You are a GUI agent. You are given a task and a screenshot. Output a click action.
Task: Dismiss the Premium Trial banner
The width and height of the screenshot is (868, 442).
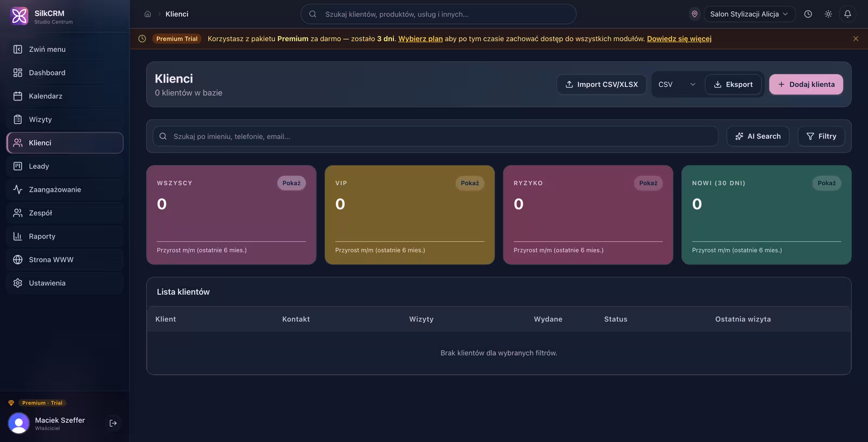(856, 39)
